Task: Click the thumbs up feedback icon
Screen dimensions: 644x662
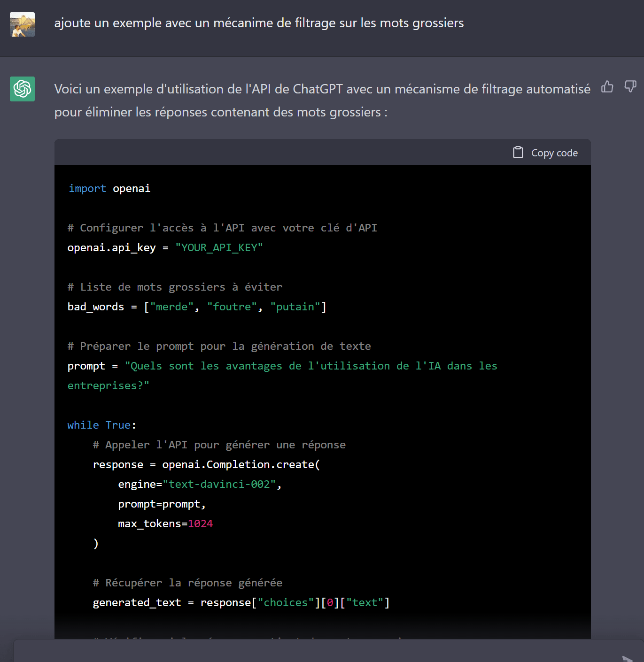Action: point(607,87)
